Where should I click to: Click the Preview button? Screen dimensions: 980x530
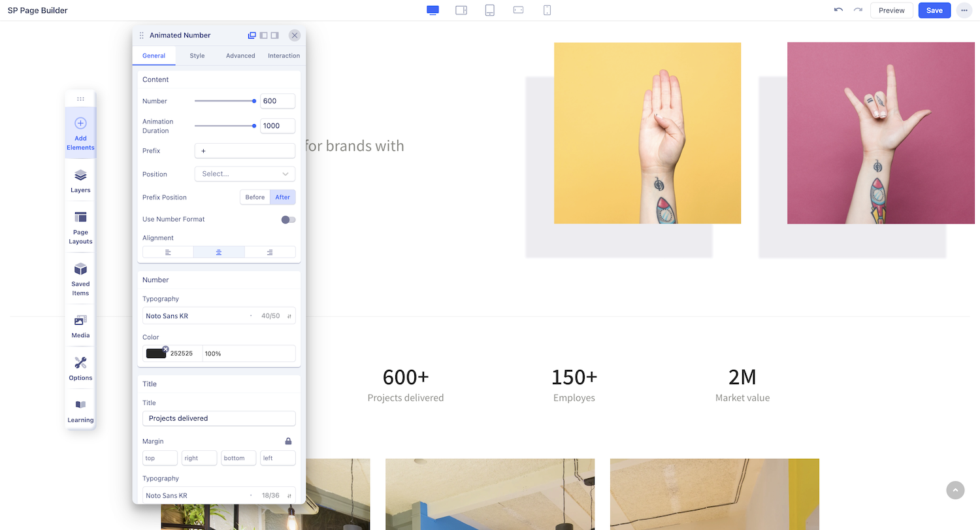point(891,10)
